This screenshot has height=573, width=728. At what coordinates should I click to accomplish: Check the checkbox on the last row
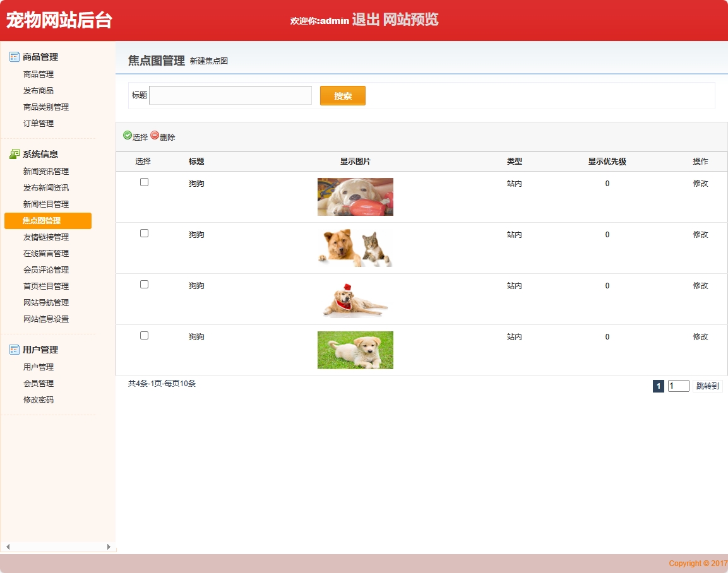144,334
